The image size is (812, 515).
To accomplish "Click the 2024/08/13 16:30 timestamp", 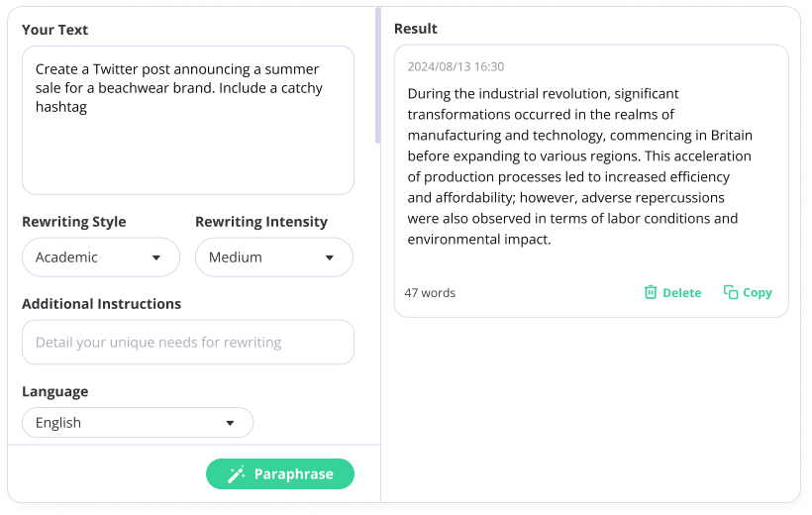I will [456, 66].
